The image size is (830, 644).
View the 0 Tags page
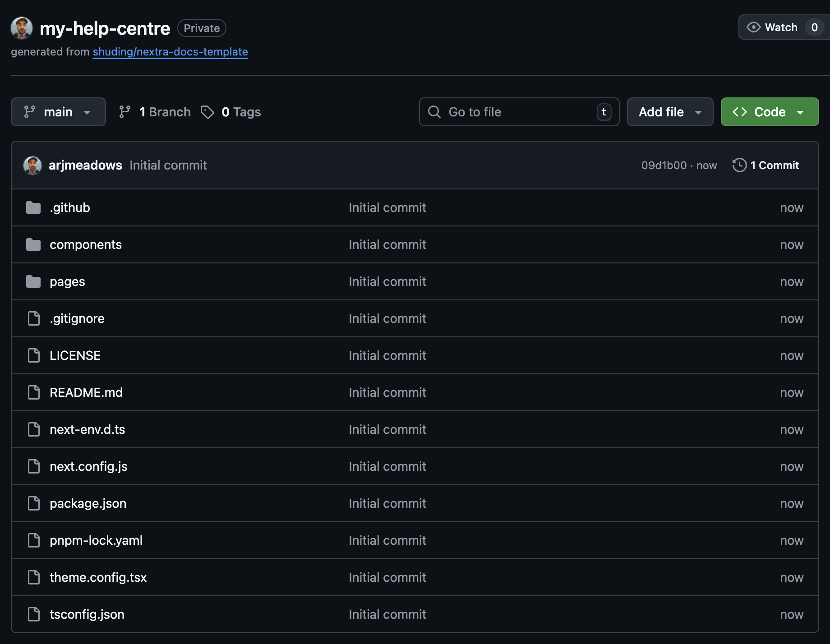click(231, 112)
